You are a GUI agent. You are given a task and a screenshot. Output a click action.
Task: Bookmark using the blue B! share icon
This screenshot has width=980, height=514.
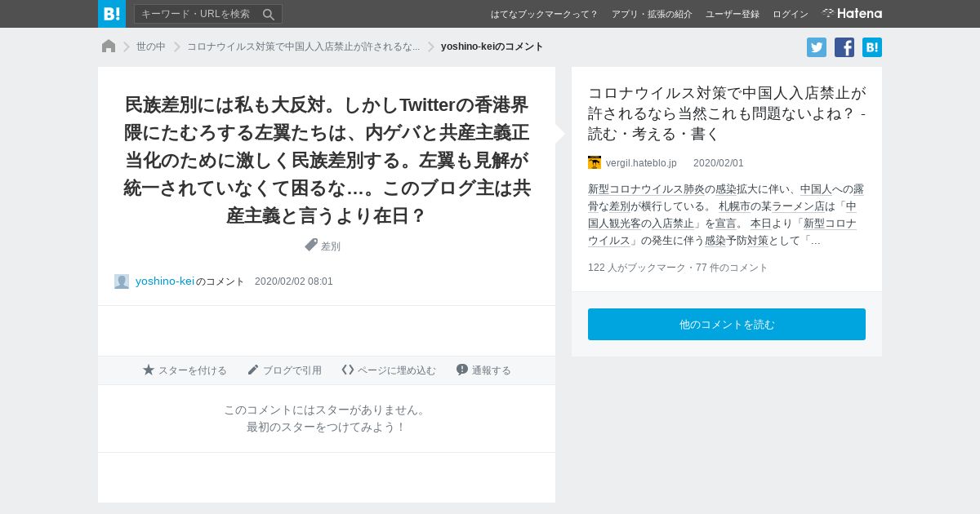click(x=872, y=47)
